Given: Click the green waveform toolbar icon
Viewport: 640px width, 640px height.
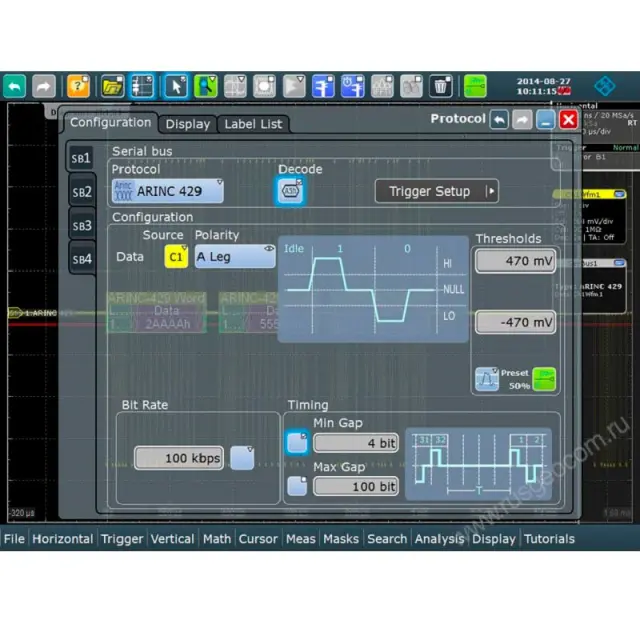Looking at the screenshot, I should point(475,86).
